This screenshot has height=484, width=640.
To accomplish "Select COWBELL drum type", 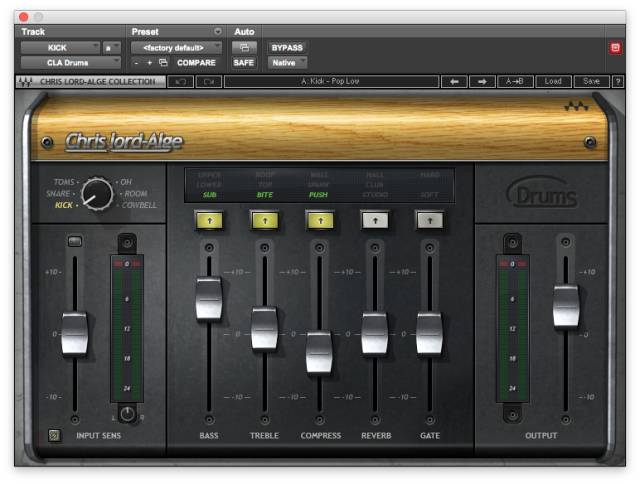I will click(x=139, y=205).
